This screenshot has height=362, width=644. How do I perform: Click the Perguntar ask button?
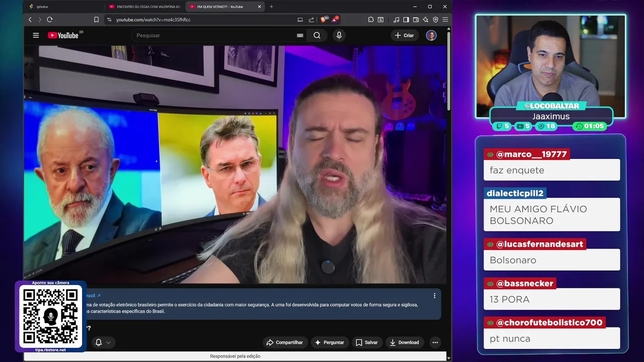[330, 342]
